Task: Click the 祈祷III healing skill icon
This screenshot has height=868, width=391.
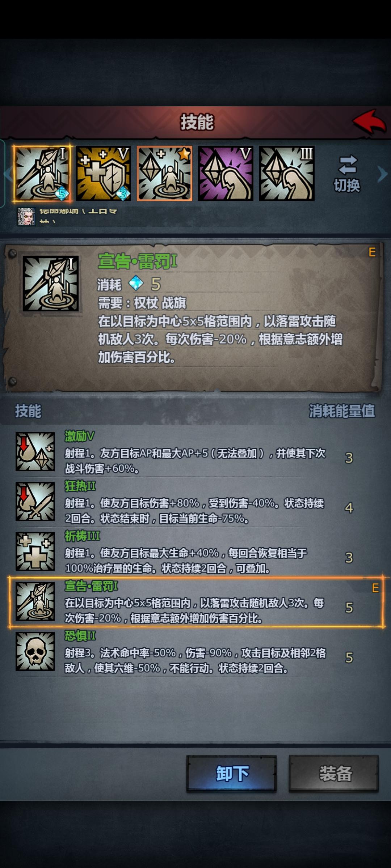Action: point(35,552)
